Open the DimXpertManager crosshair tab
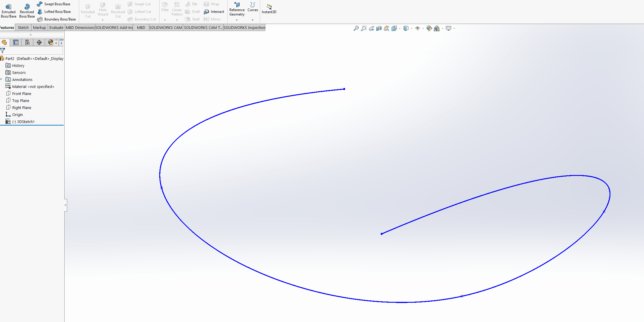644x322 pixels. tap(39, 43)
